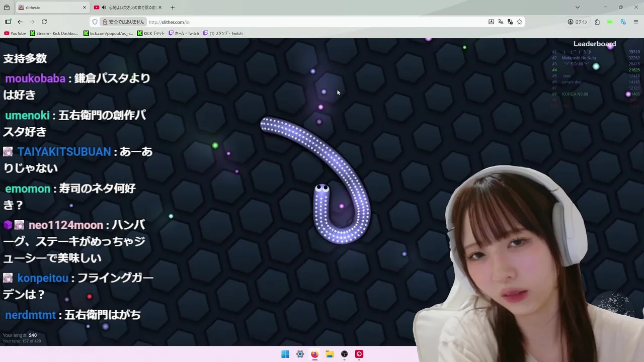Click the username konpeitou in chat
Image resolution: width=644 pixels, height=362 pixels.
coord(43,278)
